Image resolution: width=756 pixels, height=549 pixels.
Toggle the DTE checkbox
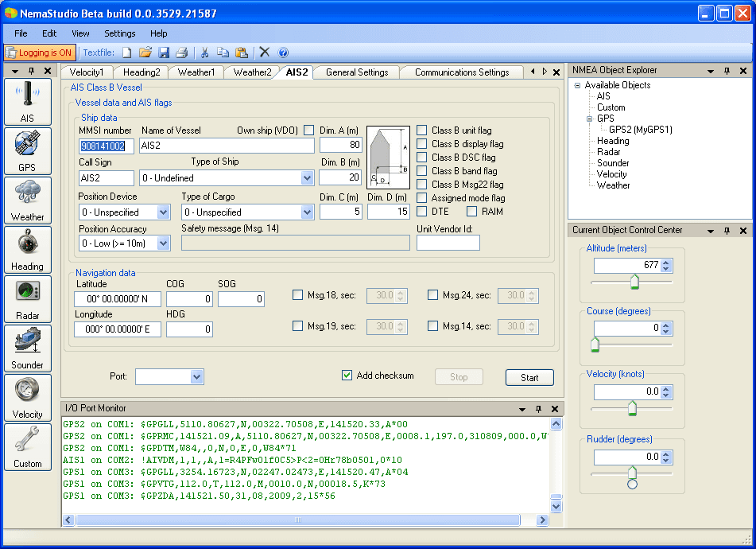[422, 212]
